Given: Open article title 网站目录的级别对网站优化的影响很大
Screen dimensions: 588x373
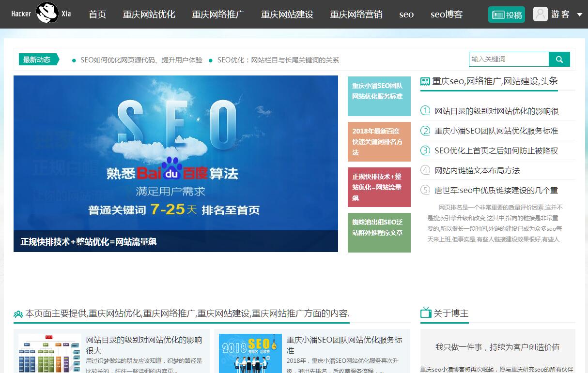Looking at the screenshot, I should coord(144,345).
